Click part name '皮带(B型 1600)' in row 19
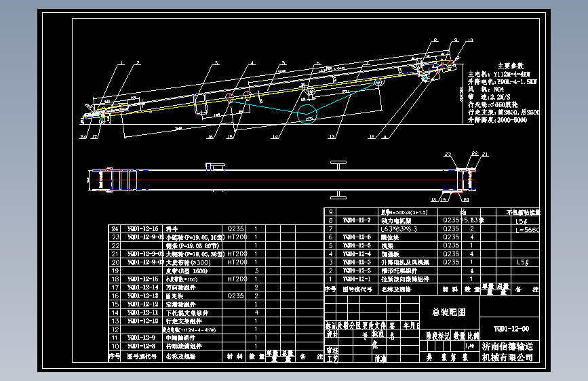 click(x=187, y=270)
